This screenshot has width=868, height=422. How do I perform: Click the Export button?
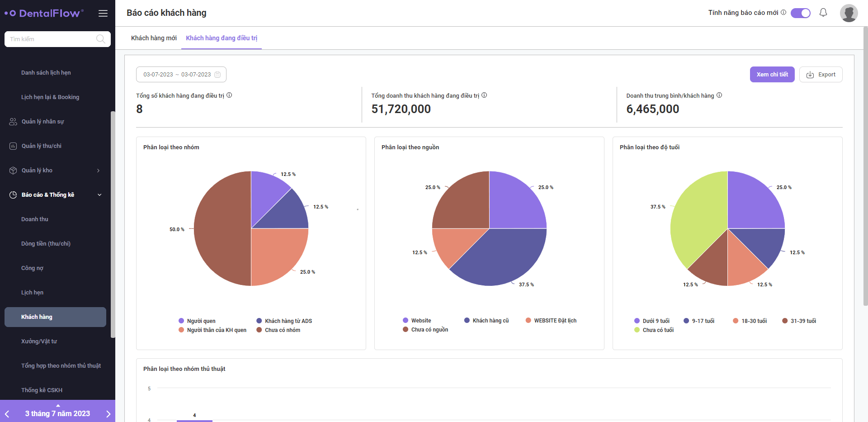(821, 75)
